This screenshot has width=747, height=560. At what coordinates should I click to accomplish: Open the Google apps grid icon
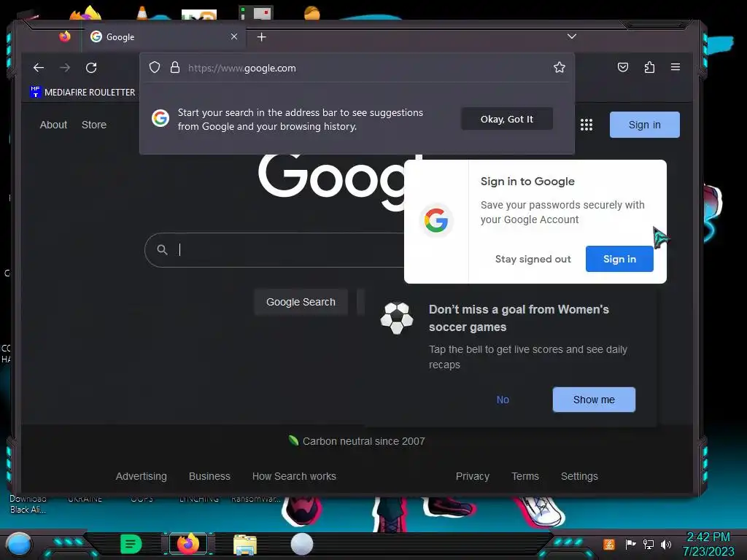point(587,125)
